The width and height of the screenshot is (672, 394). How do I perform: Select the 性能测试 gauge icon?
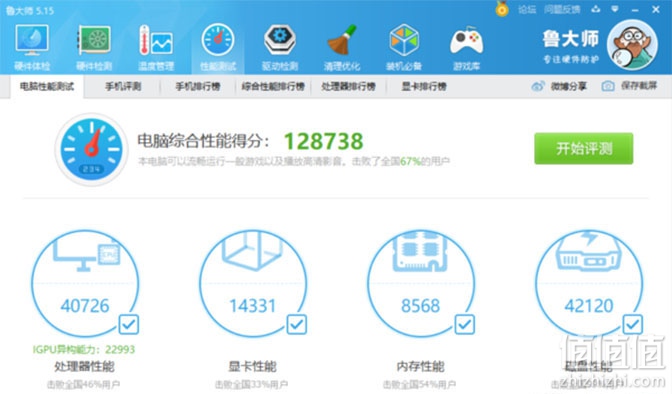coord(218,40)
